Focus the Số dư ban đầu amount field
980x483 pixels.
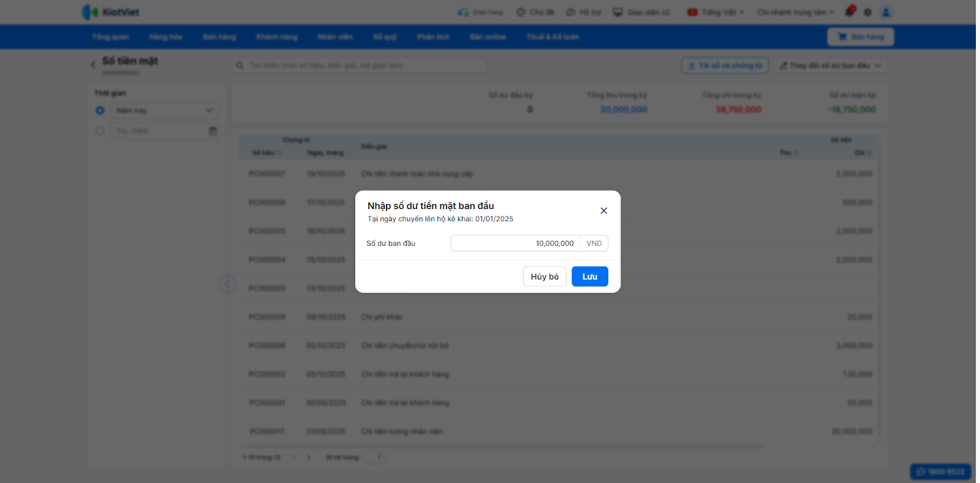pyautogui.click(x=516, y=243)
